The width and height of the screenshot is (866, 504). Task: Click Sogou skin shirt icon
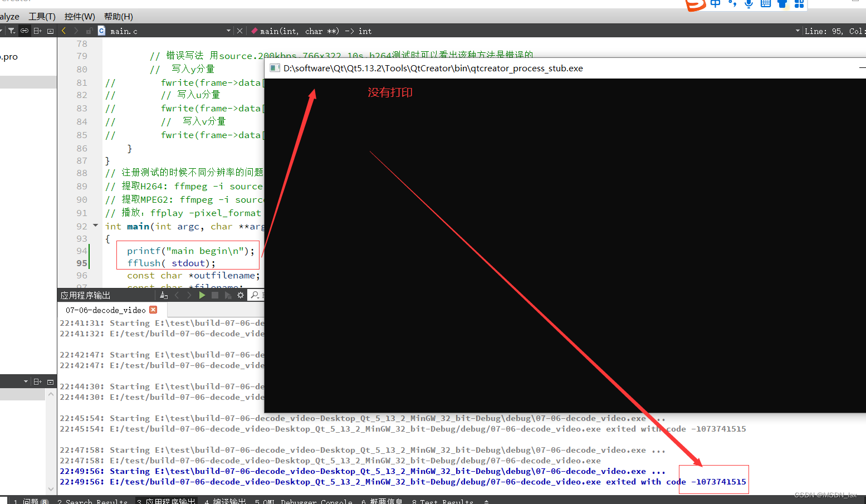[x=782, y=3]
